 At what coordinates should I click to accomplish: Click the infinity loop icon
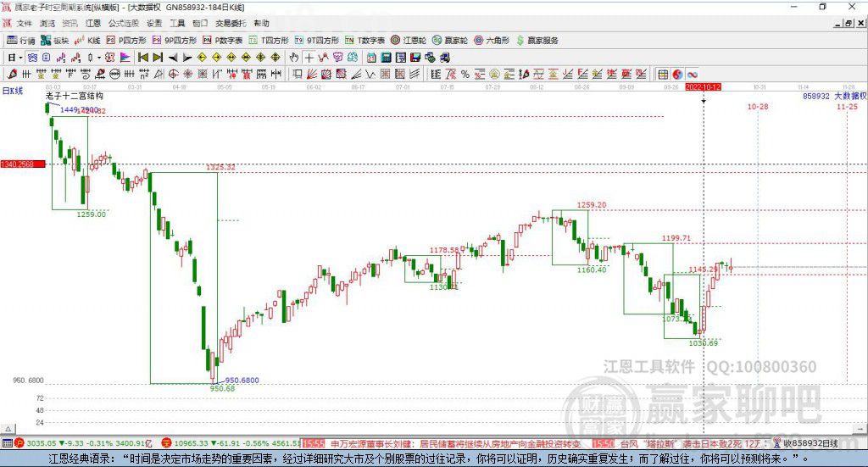click(x=692, y=74)
